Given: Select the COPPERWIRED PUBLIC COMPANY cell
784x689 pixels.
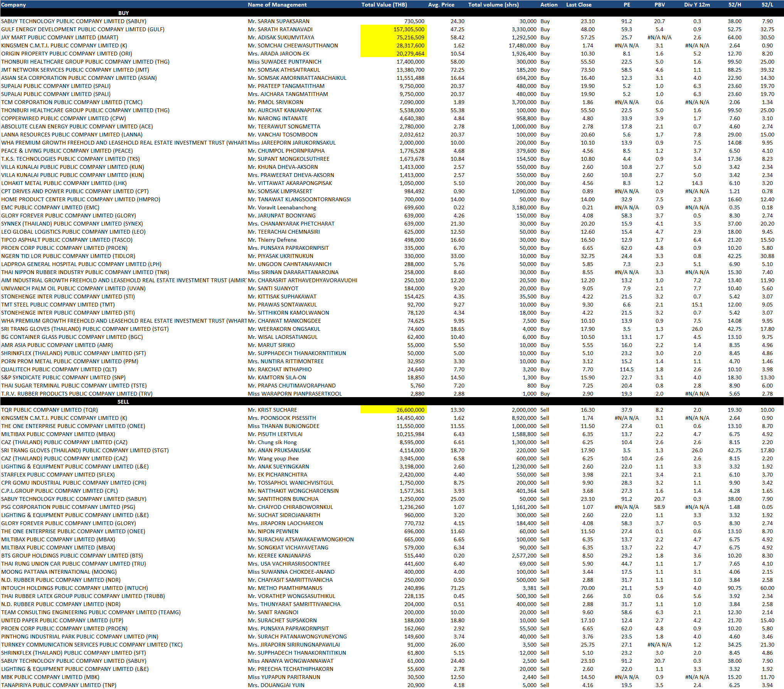Looking at the screenshot, I should (63, 118).
